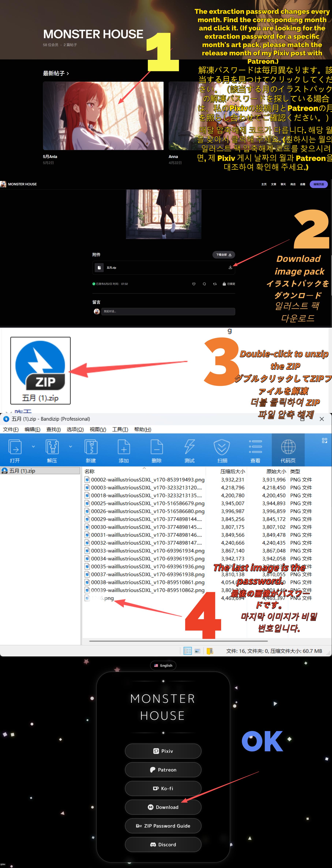Open 会籍 in the Patreon header

tap(303, 184)
